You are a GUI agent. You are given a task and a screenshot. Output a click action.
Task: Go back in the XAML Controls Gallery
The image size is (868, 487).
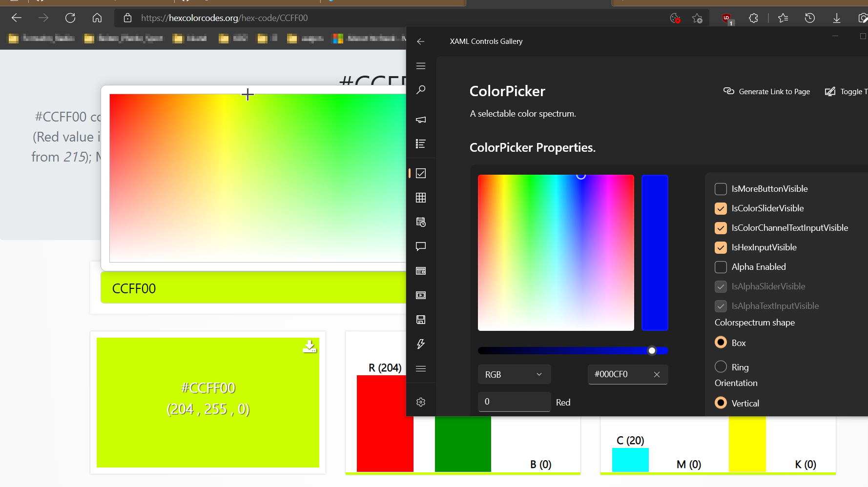tap(421, 41)
